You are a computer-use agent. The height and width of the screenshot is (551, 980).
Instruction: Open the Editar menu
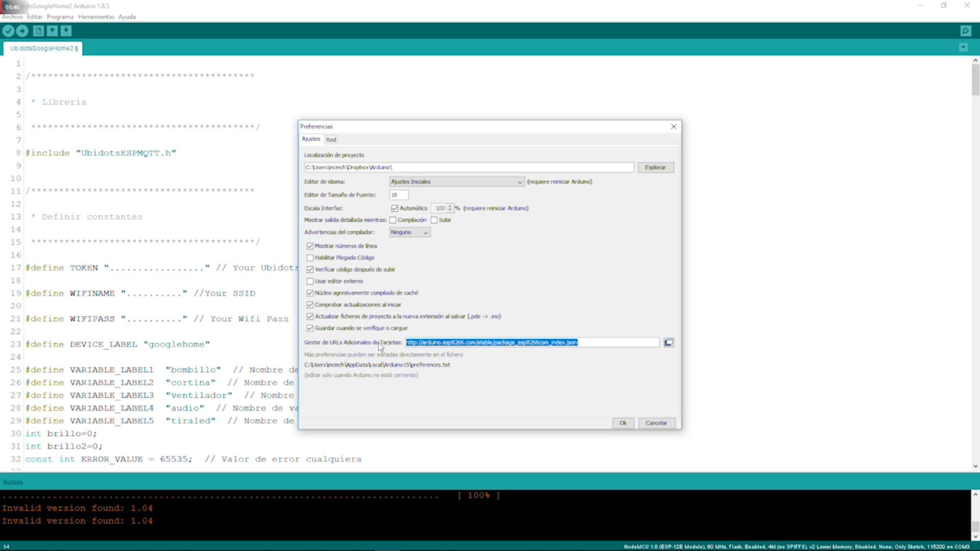point(35,17)
